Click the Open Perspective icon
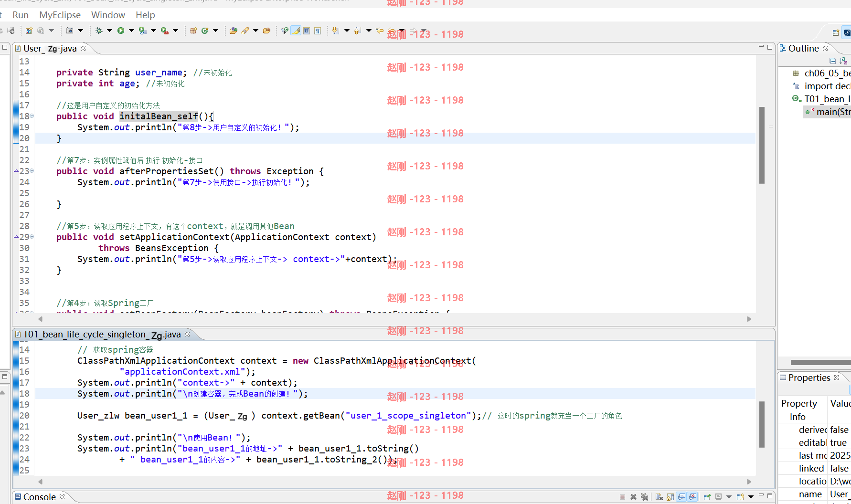Image resolution: width=851 pixels, height=504 pixels. click(x=835, y=33)
